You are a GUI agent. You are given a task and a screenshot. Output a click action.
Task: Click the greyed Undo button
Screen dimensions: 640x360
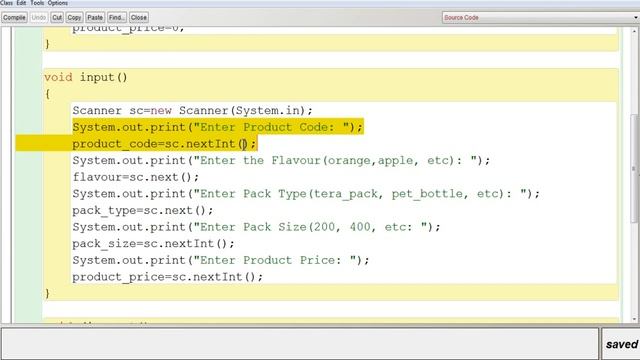(39, 18)
